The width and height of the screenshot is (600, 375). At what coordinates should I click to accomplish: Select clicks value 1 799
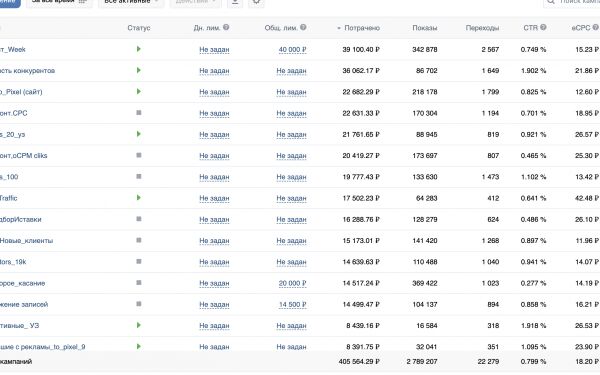pyautogui.click(x=490, y=92)
